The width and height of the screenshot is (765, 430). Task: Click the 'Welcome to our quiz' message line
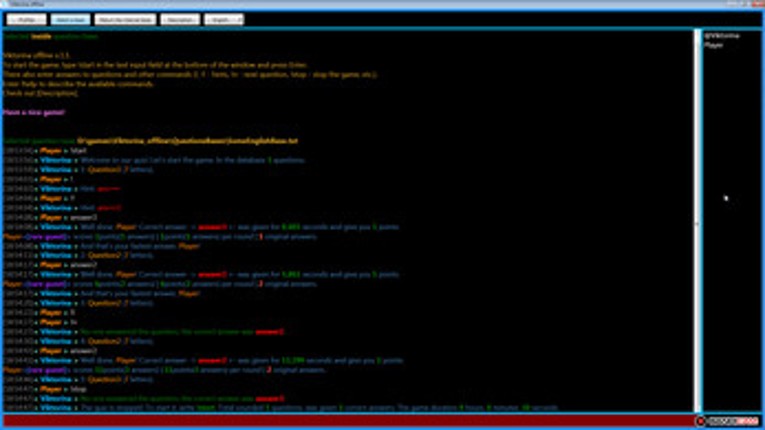click(154, 160)
